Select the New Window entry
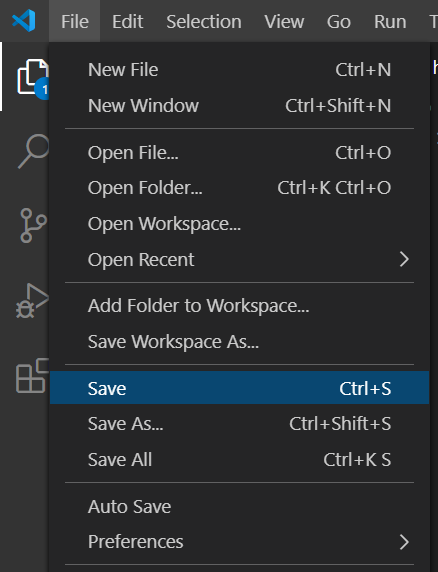The height and width of the screenshot is (572, 438). 239,105
